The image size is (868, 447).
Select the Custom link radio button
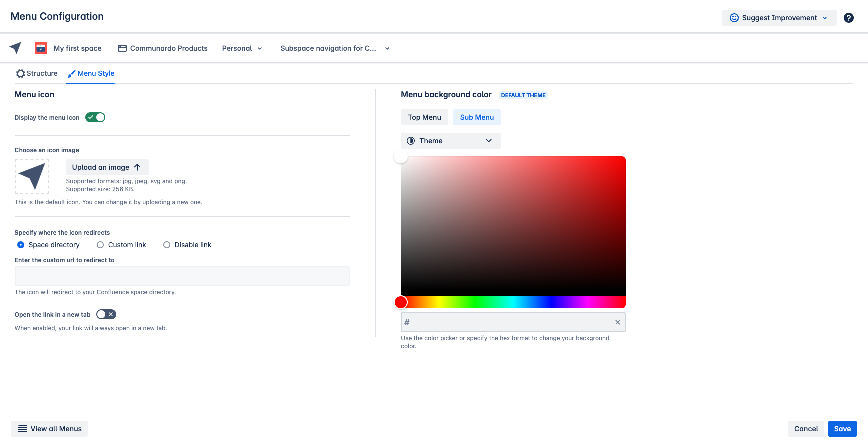point(100,245)
